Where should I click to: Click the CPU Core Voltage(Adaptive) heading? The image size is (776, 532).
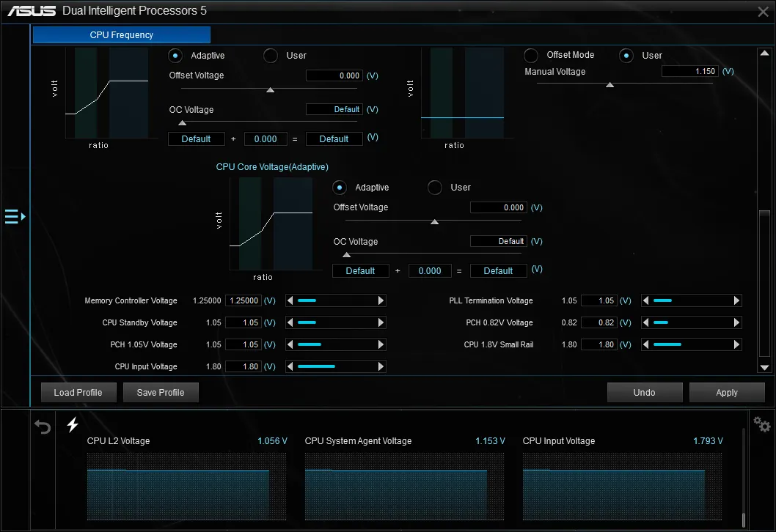(272, 166)
